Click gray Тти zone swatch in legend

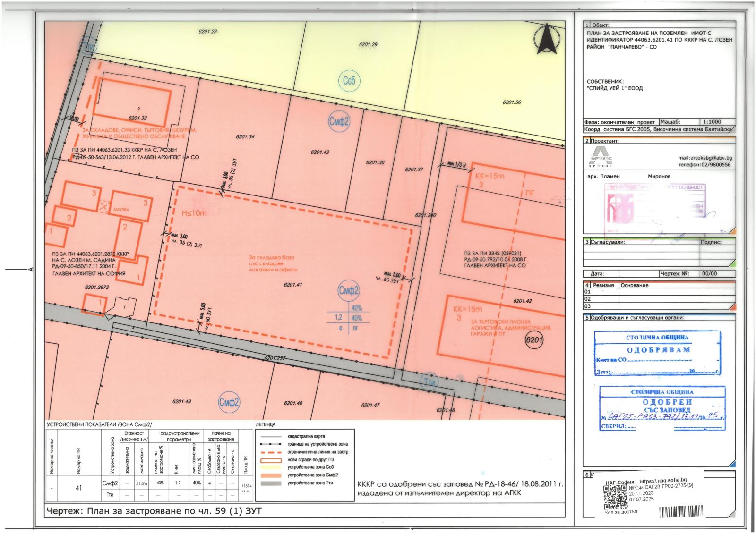(271, 483)
